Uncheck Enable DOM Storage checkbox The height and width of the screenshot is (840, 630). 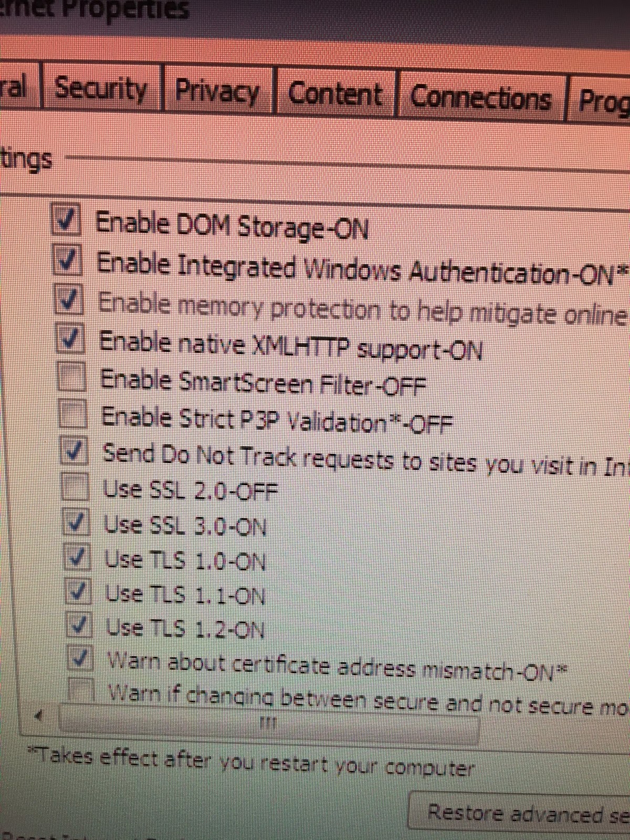pos(66,219)
